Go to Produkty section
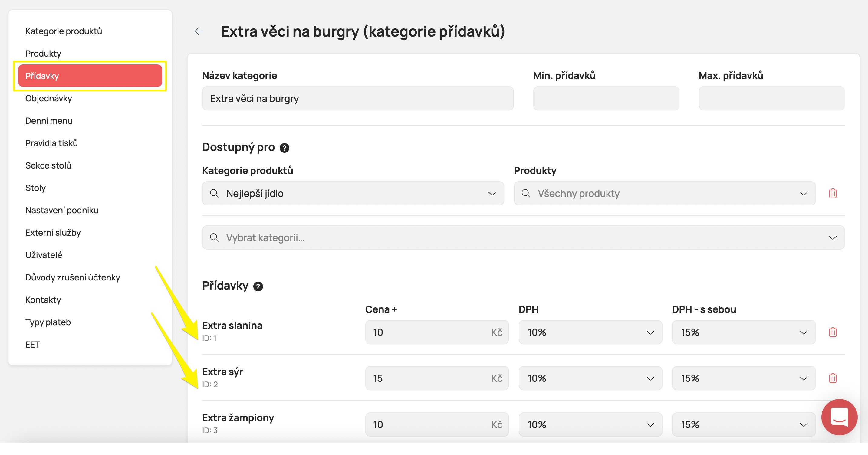 point(43,54)
